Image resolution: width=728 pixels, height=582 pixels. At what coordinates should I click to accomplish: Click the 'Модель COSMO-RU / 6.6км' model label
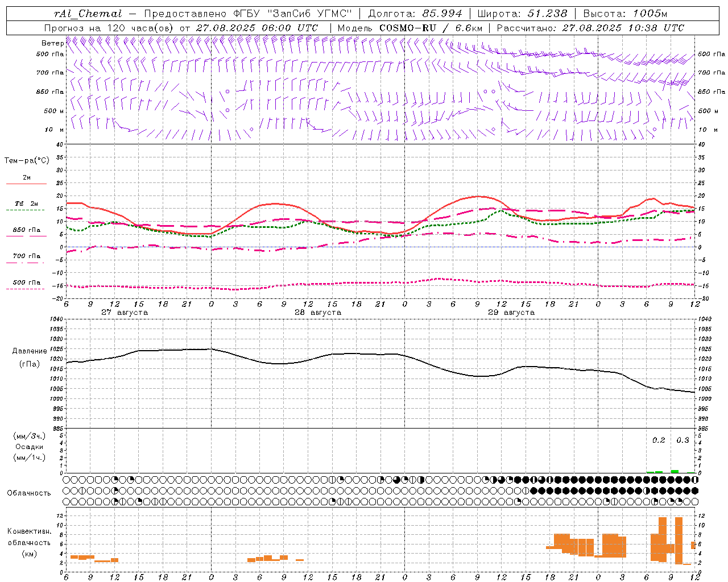point(409,28)
